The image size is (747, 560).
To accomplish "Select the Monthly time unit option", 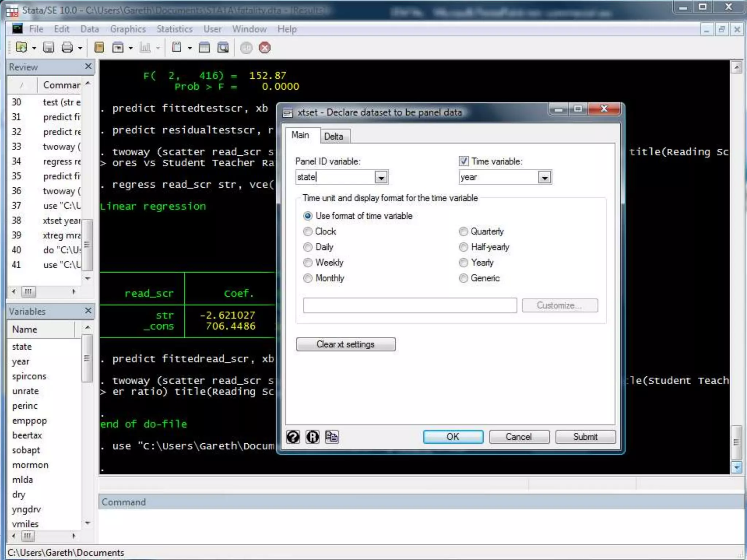I will [308, 278].
